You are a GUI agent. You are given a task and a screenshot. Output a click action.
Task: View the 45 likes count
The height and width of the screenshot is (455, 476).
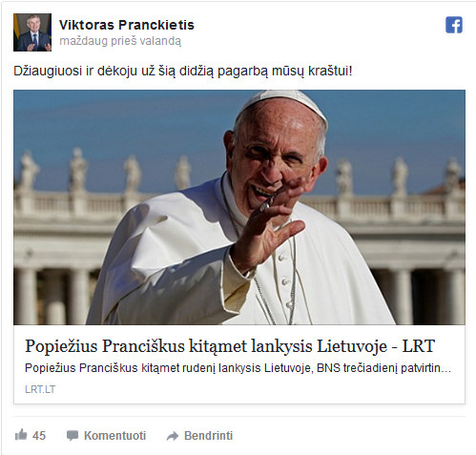pyautogui.click(x=39, y=435)
